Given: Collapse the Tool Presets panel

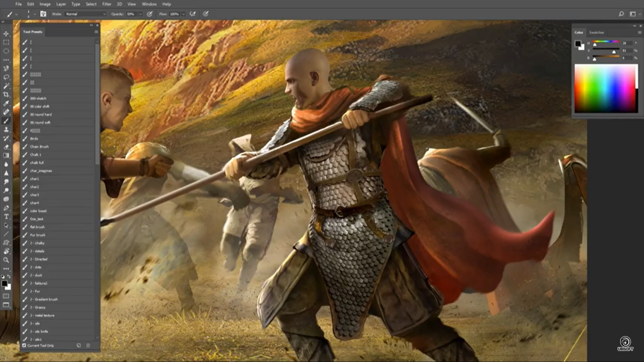Looking at the screenshot, I should coord(91,25).
